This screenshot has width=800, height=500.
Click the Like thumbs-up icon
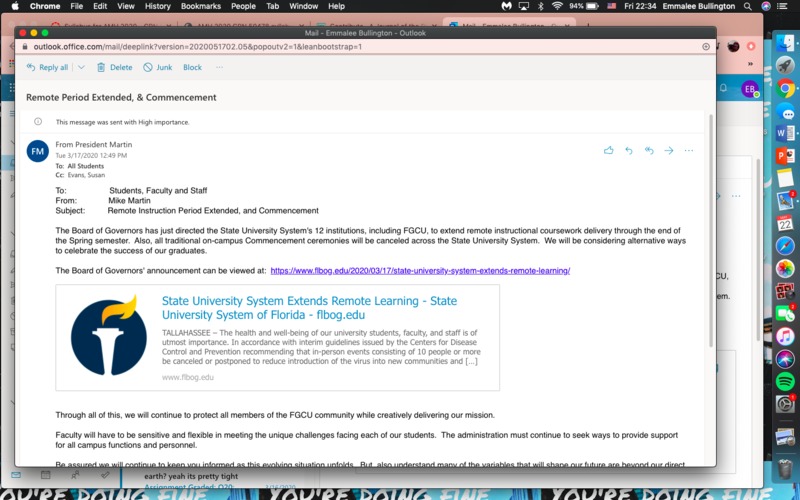(608, 151)
